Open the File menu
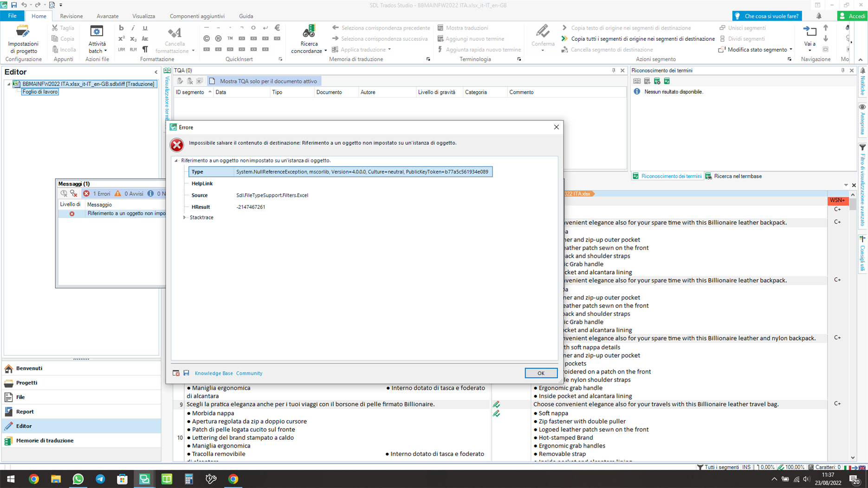Image resolution: width=868 pixels, height=488 pixels. (13, 16)
